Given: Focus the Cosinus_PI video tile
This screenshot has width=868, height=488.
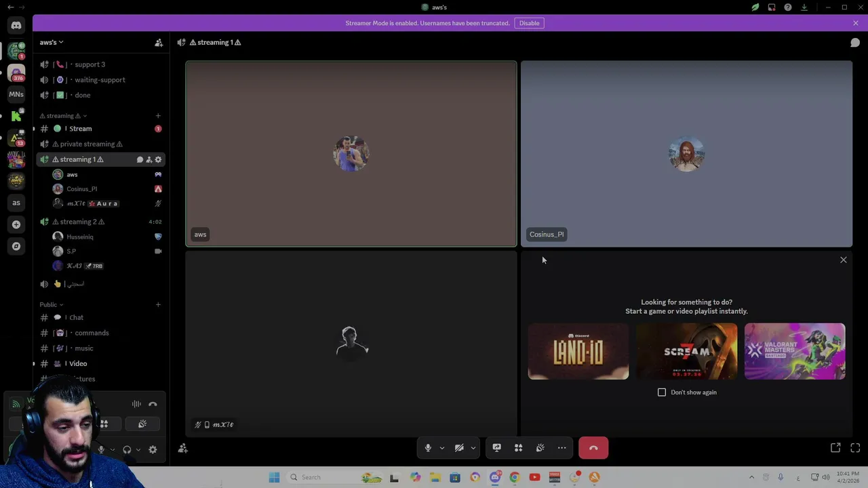Looking at the screenshot, I should [x=686, y=154].
